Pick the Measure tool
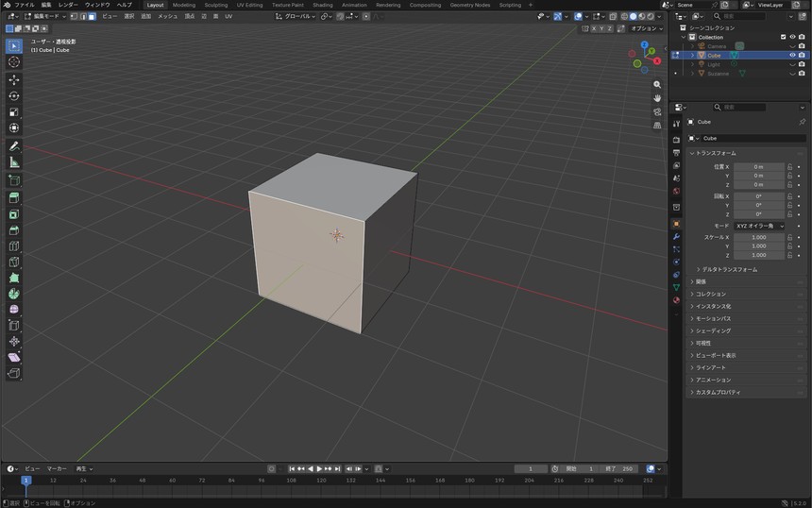Image resolution: width=812 pixels, height=508 pixels. tap(14, 162)
